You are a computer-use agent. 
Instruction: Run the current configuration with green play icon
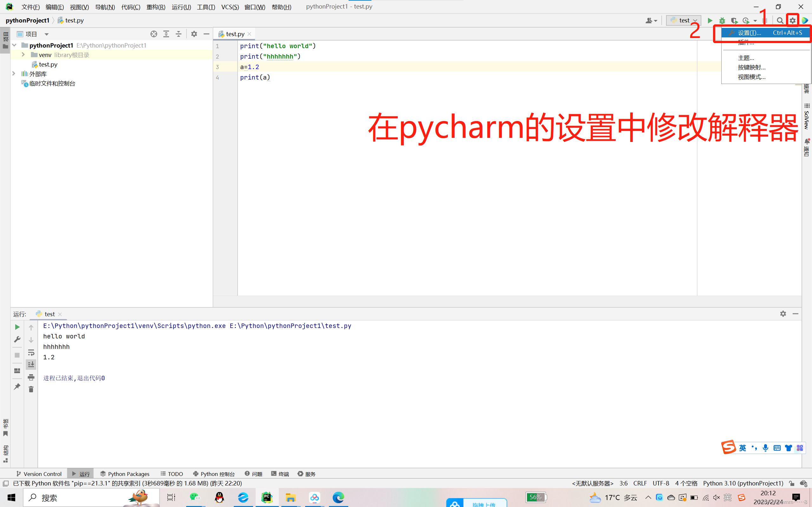click(710, 20)
